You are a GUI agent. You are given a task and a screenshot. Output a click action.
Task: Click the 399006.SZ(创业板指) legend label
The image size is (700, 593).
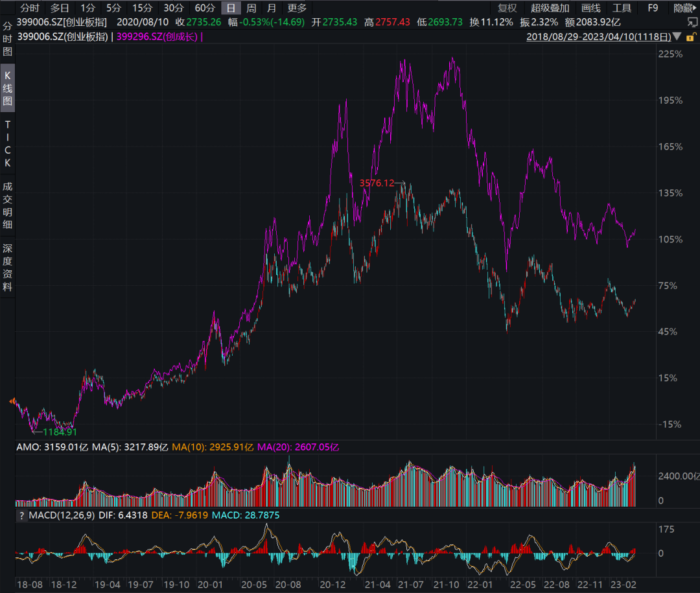tap(62, 36)
